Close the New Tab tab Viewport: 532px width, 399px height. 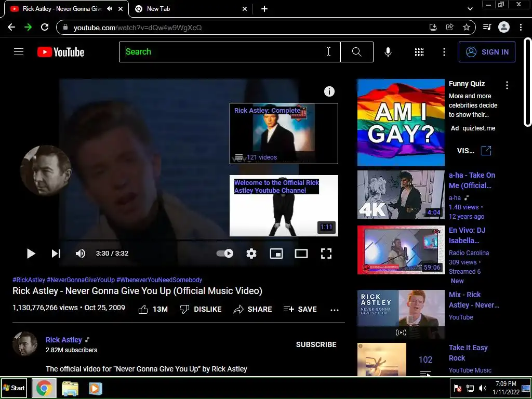[x=245, y=9]
